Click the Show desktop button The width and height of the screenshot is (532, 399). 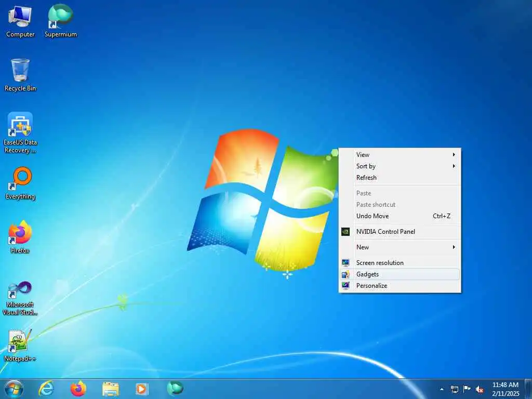(528, 389)
